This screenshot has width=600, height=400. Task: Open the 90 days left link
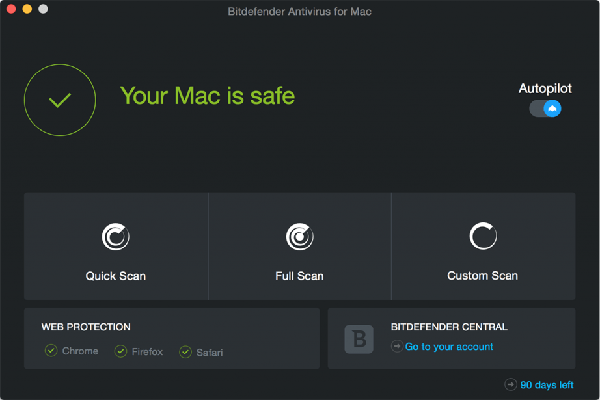point(547,384)
